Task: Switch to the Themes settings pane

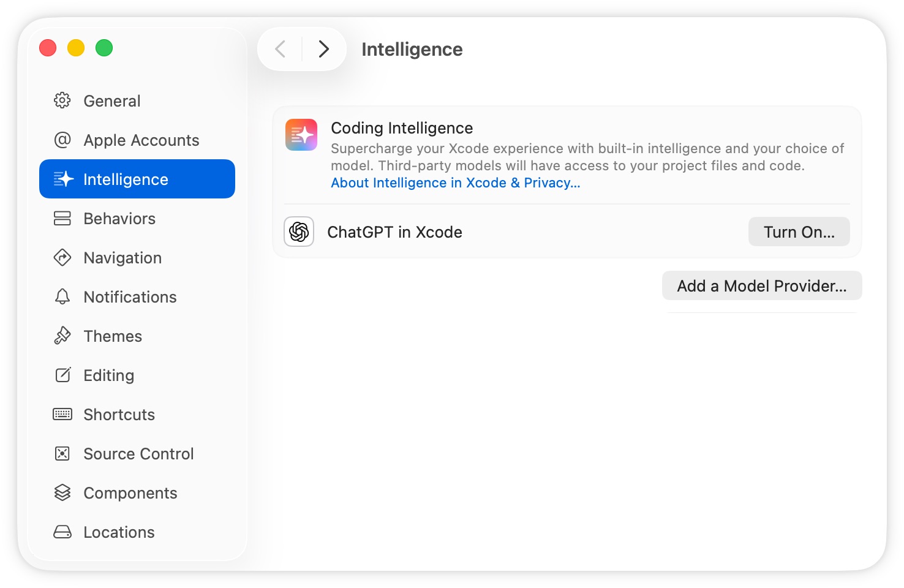Action: [x=113, y=336]
